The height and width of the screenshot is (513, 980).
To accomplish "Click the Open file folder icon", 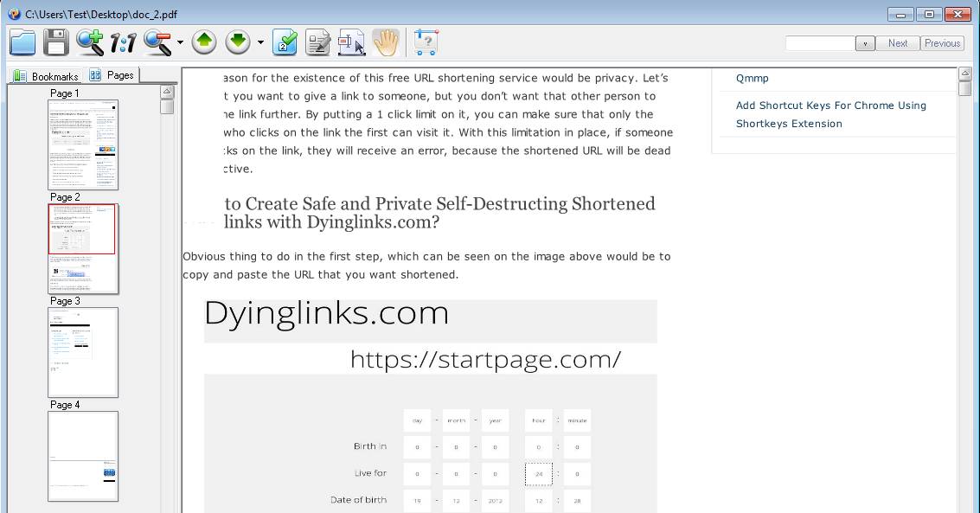I will click(22, 42).
